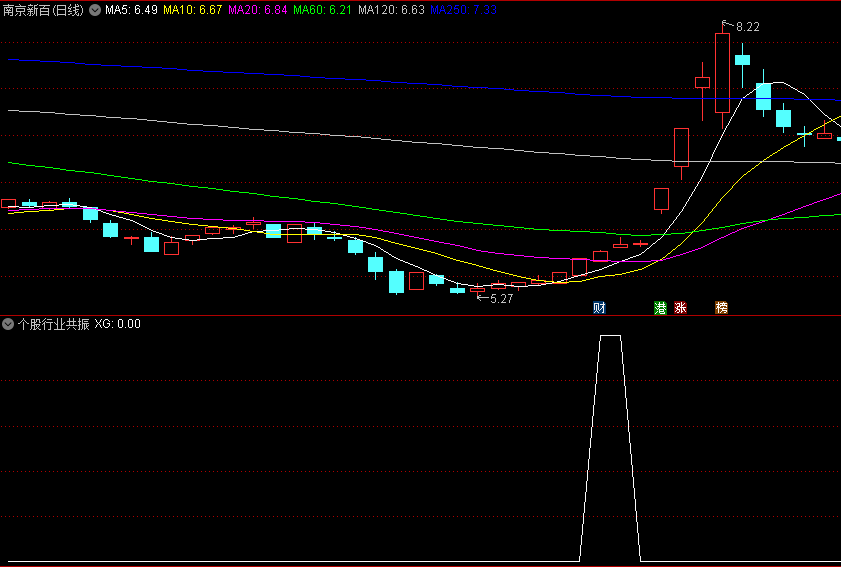Screen dimensions: 841x567
Task: Click the 5.27 low price annotation
Action: (501, 299)
